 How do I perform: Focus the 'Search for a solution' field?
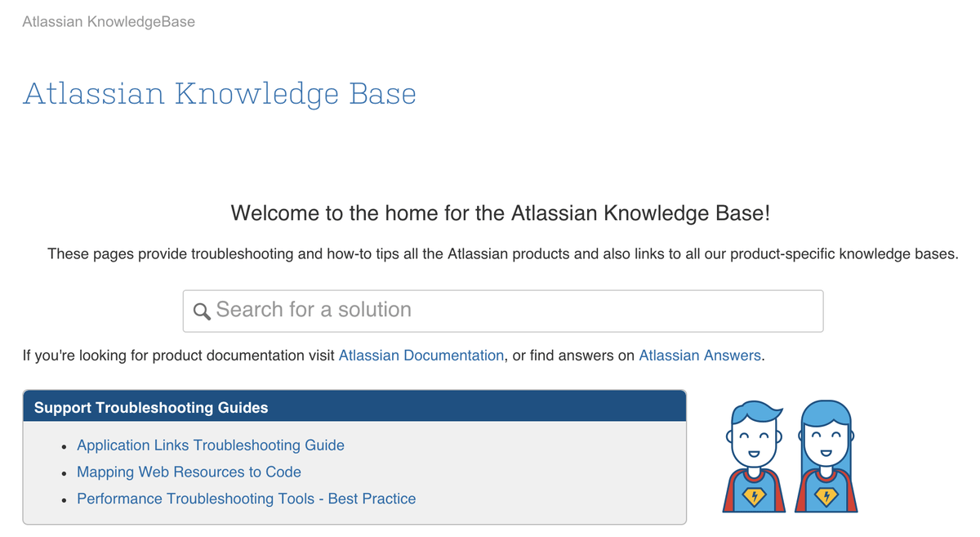pyautogui.click(x=503, y=311)
